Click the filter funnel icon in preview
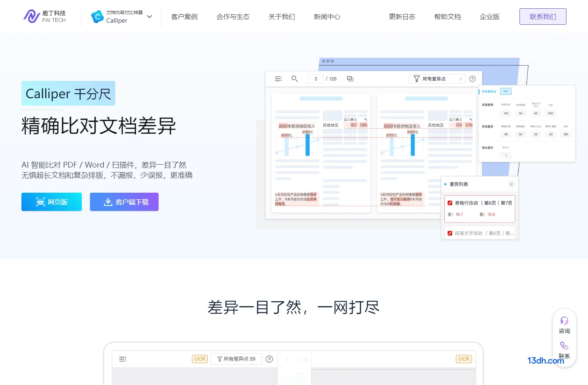Viewport: 588px width, 385px height. (417, 79)
